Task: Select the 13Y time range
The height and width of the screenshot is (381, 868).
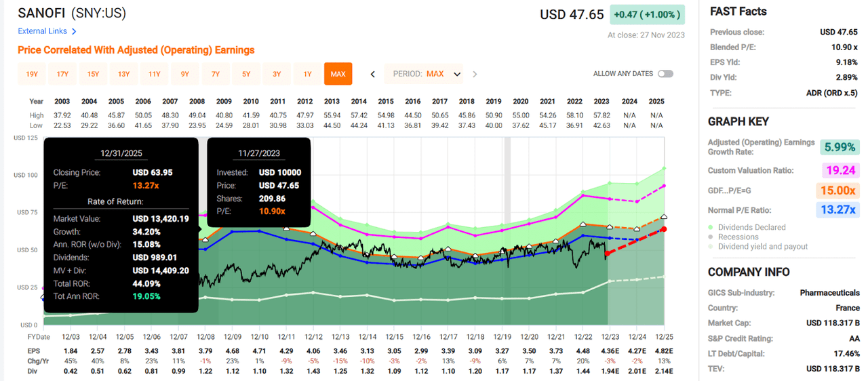Action: (x=123, y=74)
